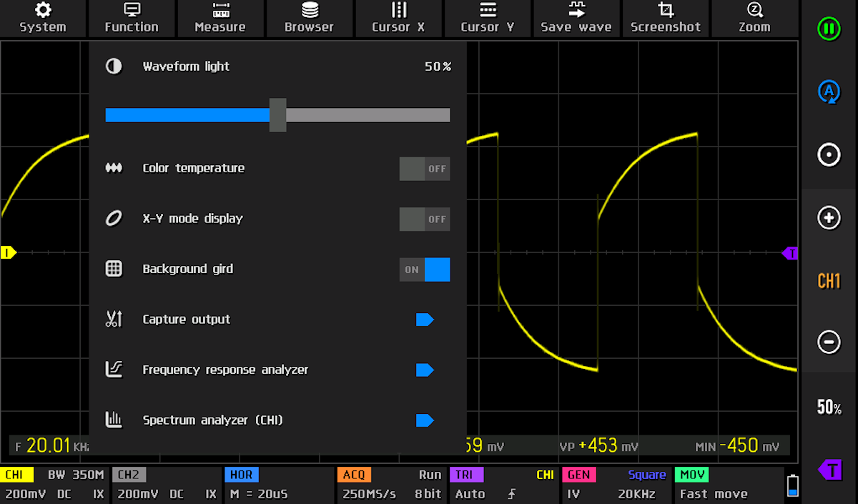Screen dimensions: 858x504
Task: Switch to the Measure menu
Action: click(x=220, y=19)
